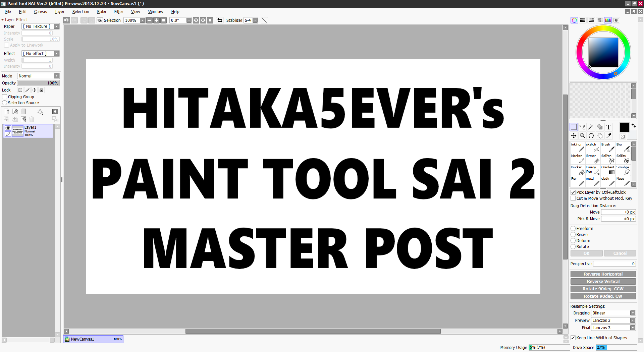Open the layer Effect dropdown

[41, 54]
